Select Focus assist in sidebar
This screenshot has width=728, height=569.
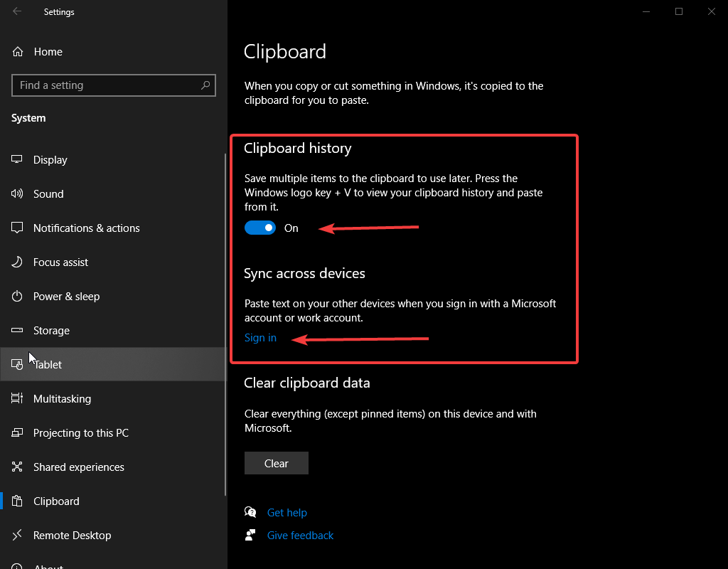pyautogui.click(x=113, y=262)
